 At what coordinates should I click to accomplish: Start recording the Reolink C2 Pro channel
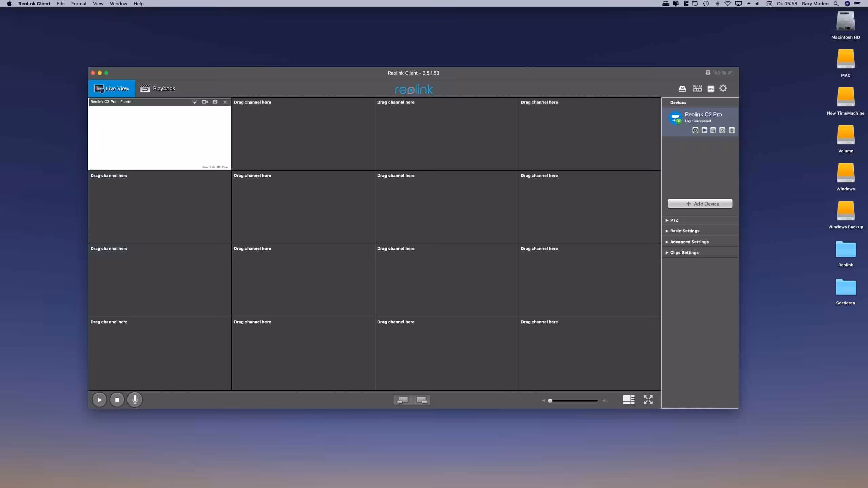205,102
